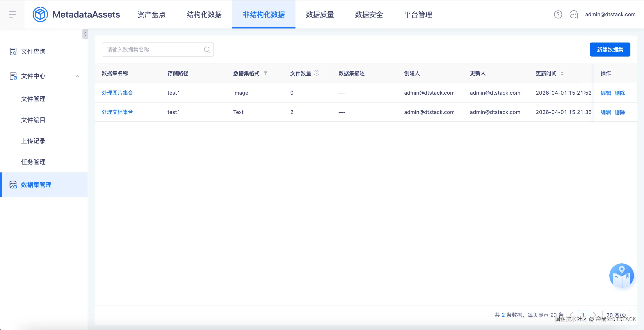The height and width of the screenshot is (330, 644).
Task: Click the search magnifier icon
Action: click(x=207, y=50)
